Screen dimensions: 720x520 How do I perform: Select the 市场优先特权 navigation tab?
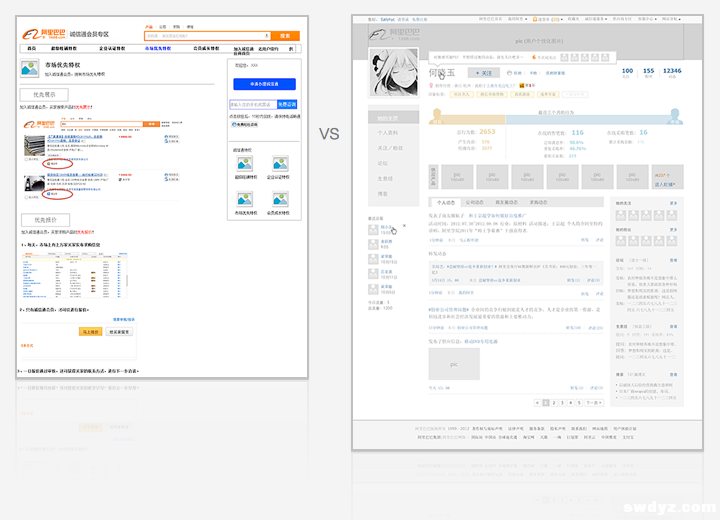pyautogui.click(x=157, y=48)
